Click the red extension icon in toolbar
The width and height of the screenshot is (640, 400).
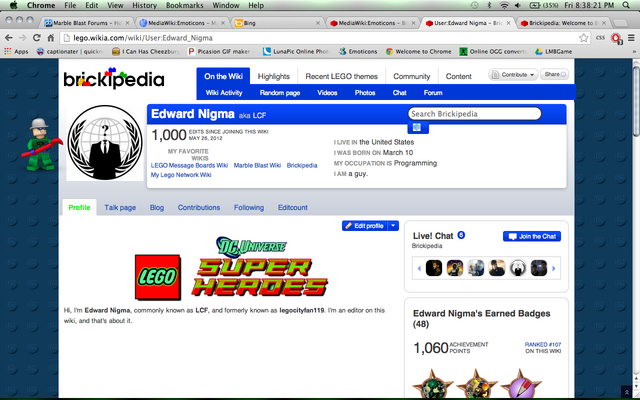(616, 38)
